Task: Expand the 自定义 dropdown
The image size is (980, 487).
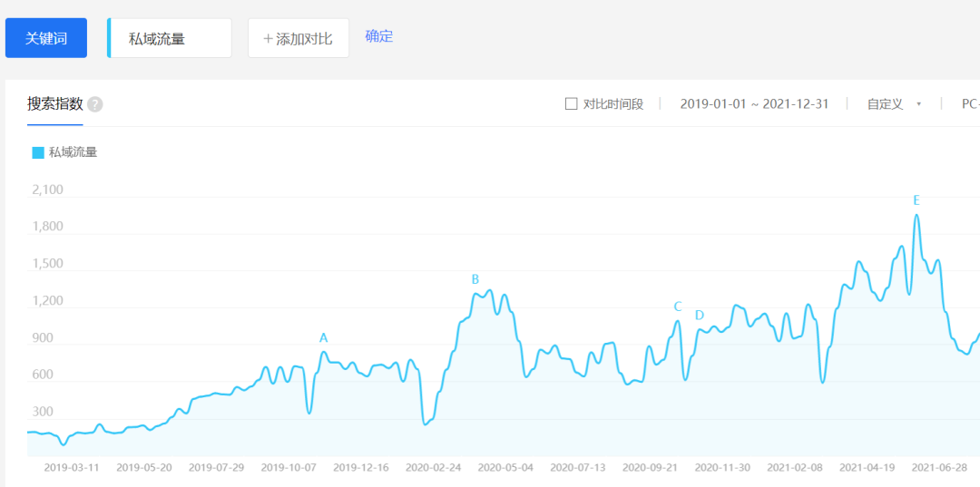Action: click(894, 104)
